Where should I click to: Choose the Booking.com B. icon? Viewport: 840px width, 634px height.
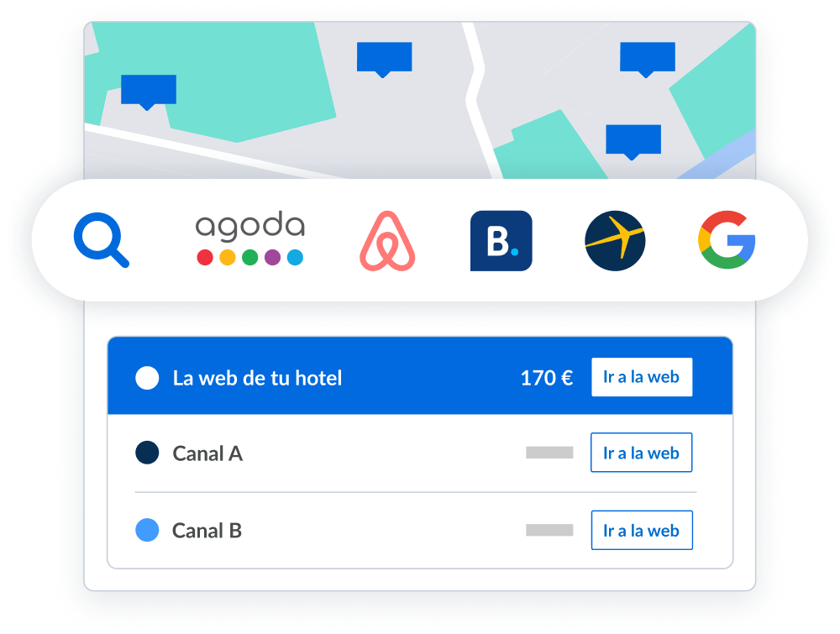click(501, 241)
